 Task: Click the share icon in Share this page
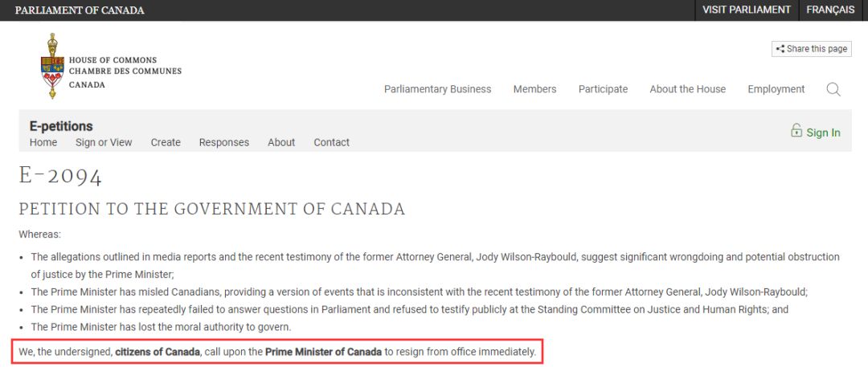[780, 49]
